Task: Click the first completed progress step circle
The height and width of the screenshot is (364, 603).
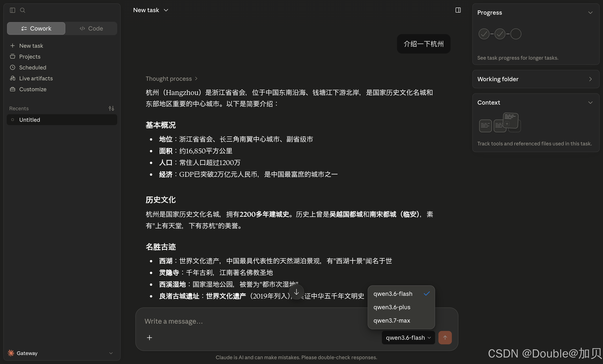Action: coord(484,34)
